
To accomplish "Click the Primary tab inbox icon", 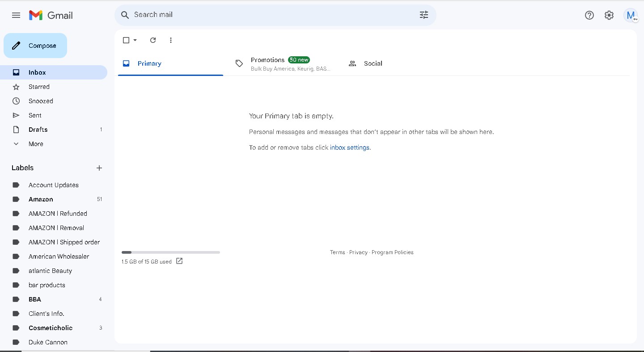I will click(126, 63).
